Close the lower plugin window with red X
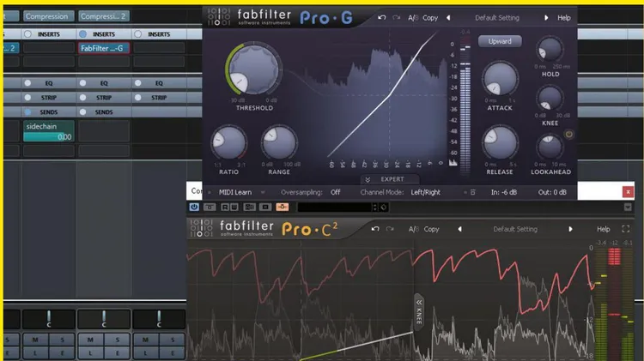Image resolution: width=644 pixels, height=361 pixels. tap(628, 191)
